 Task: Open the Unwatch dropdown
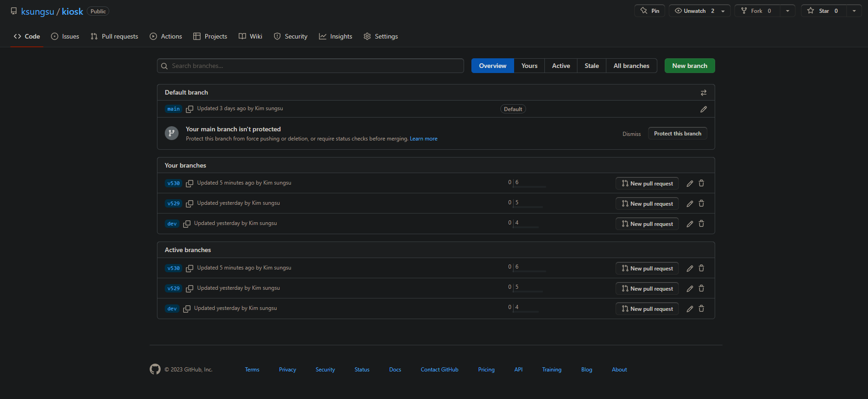point(700,11)
